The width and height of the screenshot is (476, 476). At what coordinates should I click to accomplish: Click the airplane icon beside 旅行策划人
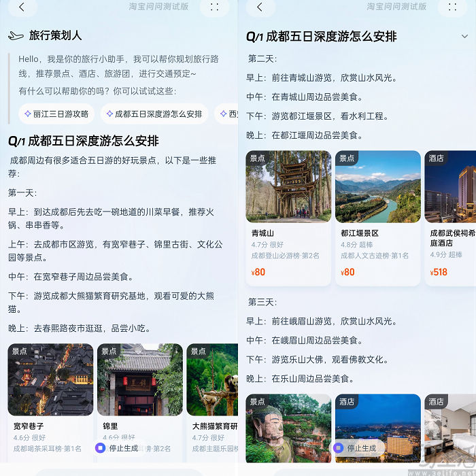16,36
